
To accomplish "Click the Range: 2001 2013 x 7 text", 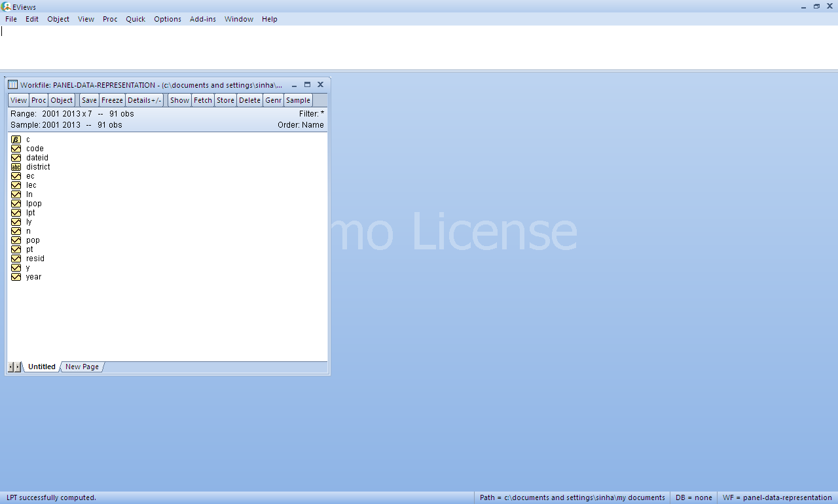I will click(51, 114).
